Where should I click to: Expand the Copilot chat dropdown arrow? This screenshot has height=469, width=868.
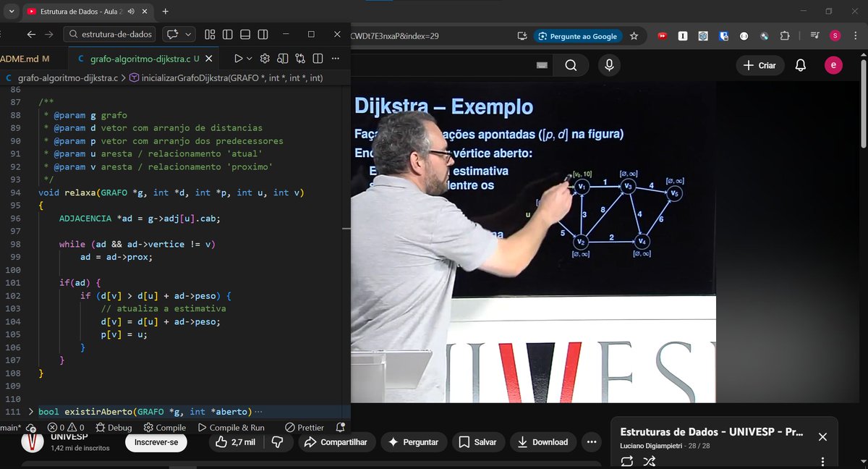[x=189, y=34]
